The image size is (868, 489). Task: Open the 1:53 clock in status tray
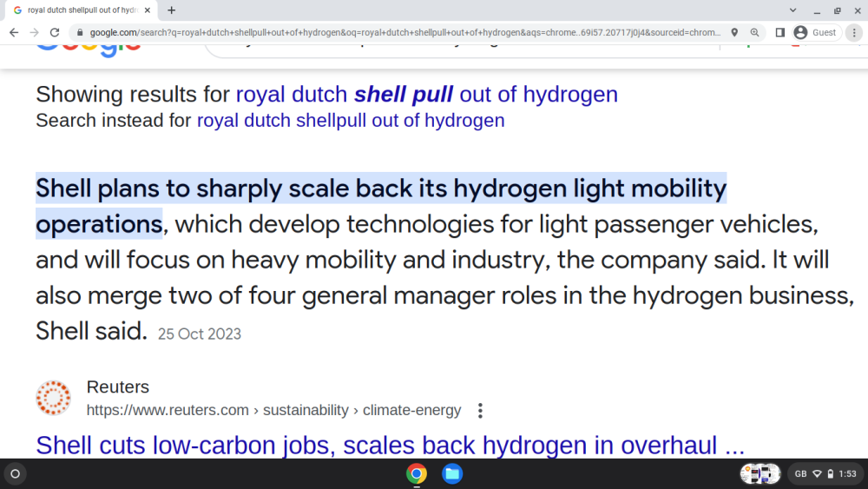click(x=847, y=473)
